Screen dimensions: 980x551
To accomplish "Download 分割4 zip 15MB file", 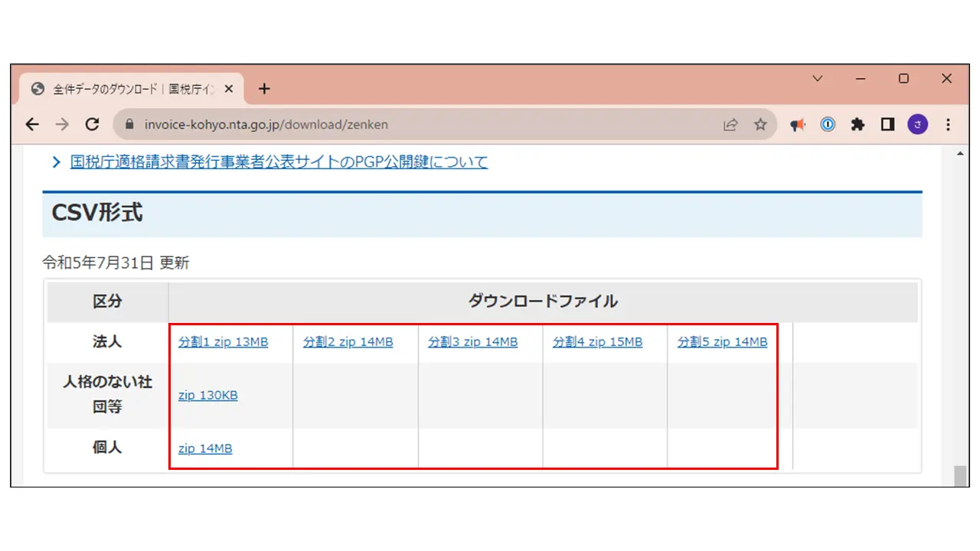I will pos(598,342).
